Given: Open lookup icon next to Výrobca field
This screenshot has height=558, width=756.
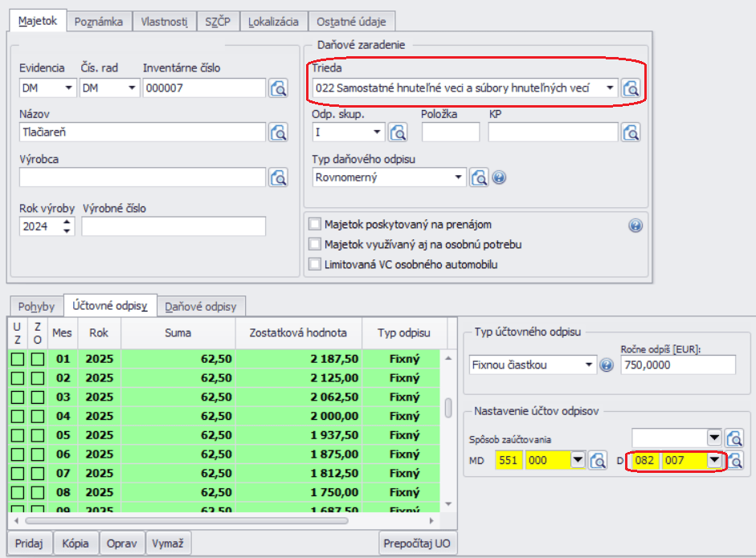Looking at the screenshot, I should pos(278,177).
